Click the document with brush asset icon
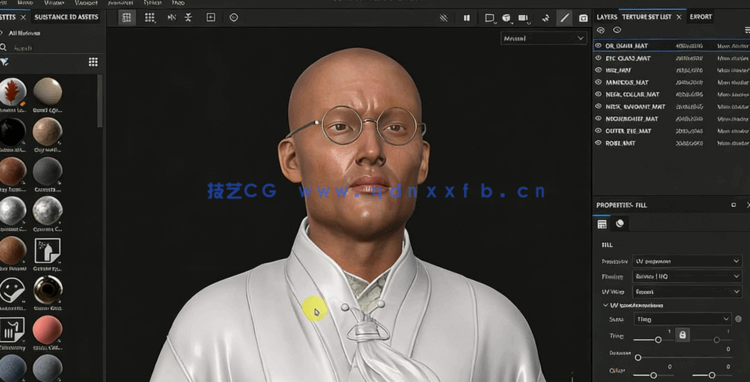Image resolution: width=750 pixels, height=382 pixels. click(47, 251)
